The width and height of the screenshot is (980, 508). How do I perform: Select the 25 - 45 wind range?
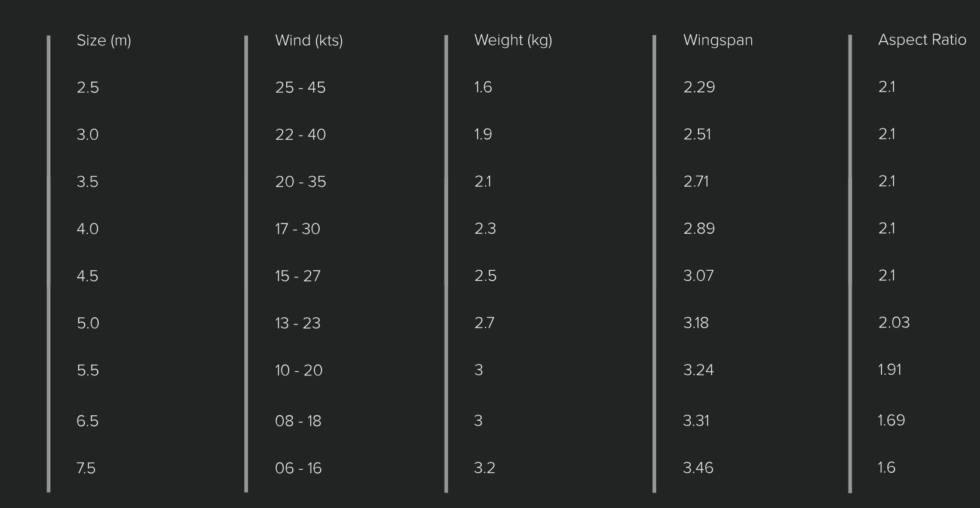click(300, 88)
